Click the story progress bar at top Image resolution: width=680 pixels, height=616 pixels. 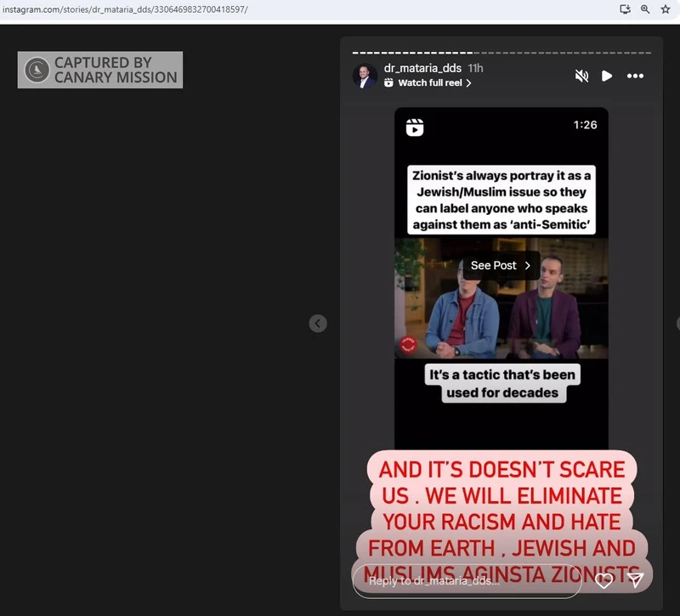point(501,53)
